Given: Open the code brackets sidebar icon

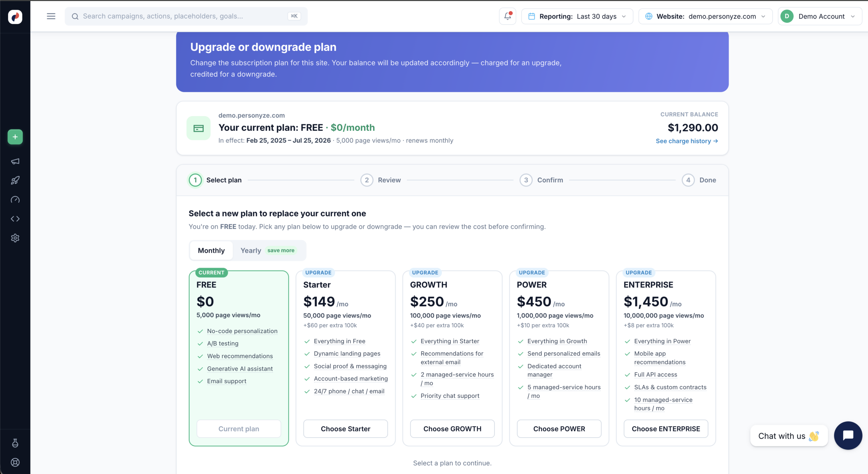Looking at the screenshot, I should point(15,219).
